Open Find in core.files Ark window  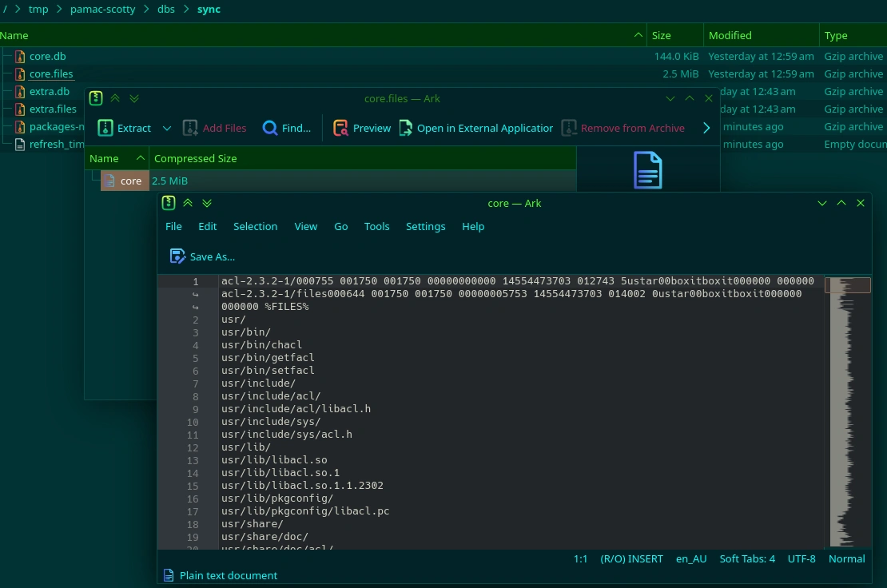coord(287,129)
